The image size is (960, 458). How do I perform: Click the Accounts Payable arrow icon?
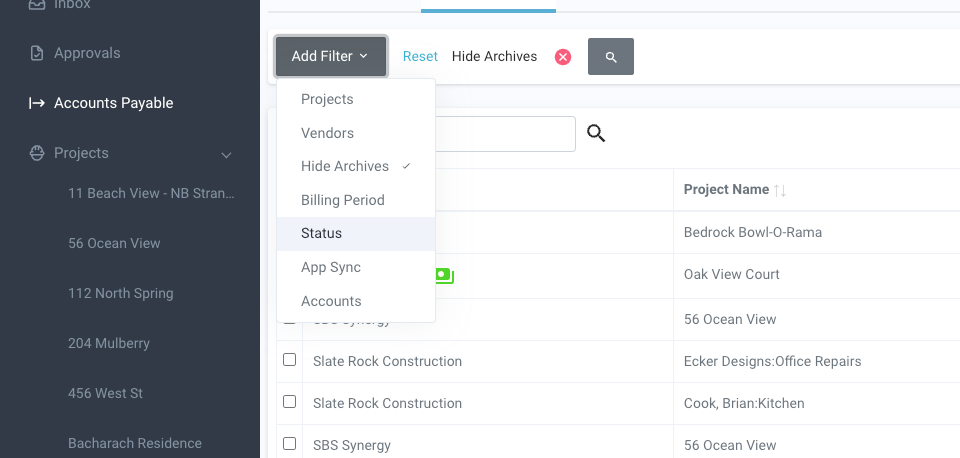pos(37,103)
